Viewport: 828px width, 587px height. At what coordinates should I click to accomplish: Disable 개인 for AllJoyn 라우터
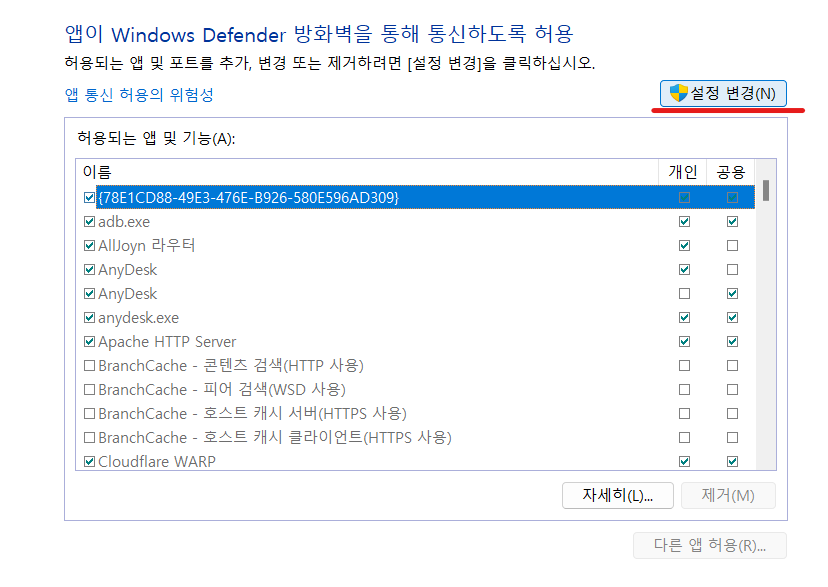[684, 245]
